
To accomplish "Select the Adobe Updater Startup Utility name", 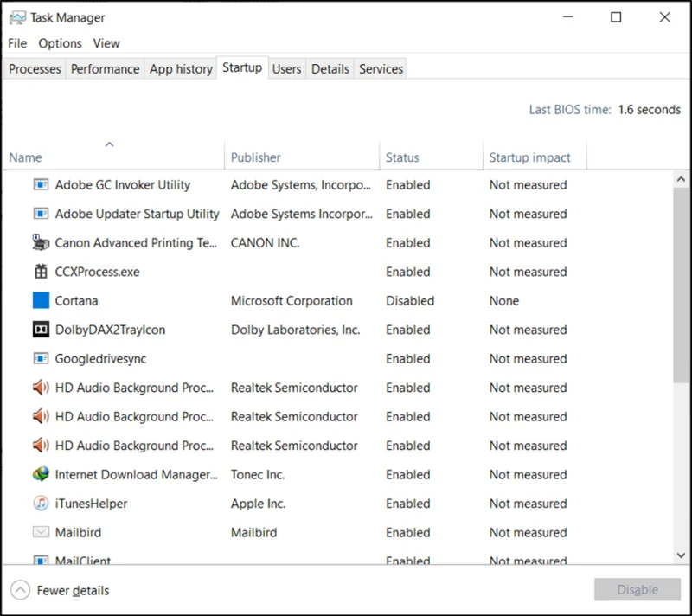I will pyautogui.click(x=137, y=214).
